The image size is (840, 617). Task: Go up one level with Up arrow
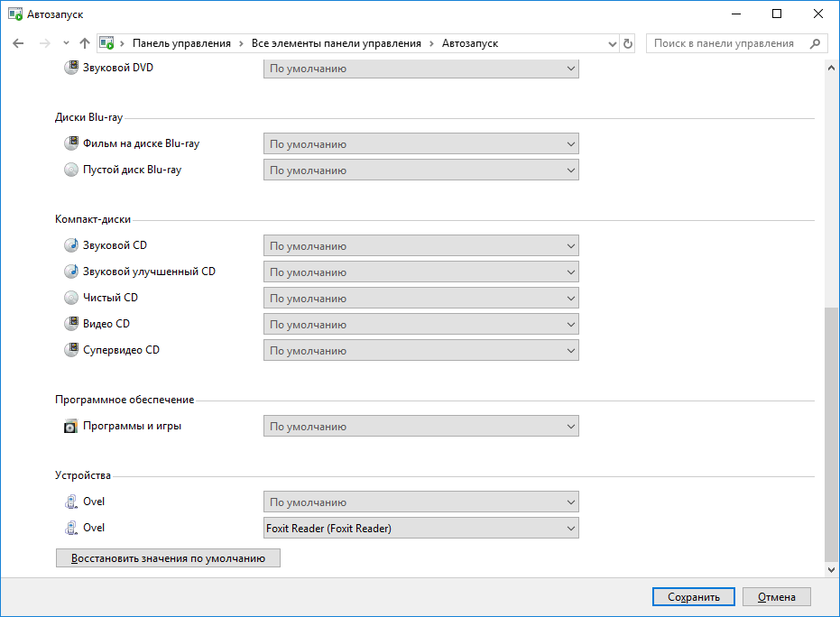(85, 43)
